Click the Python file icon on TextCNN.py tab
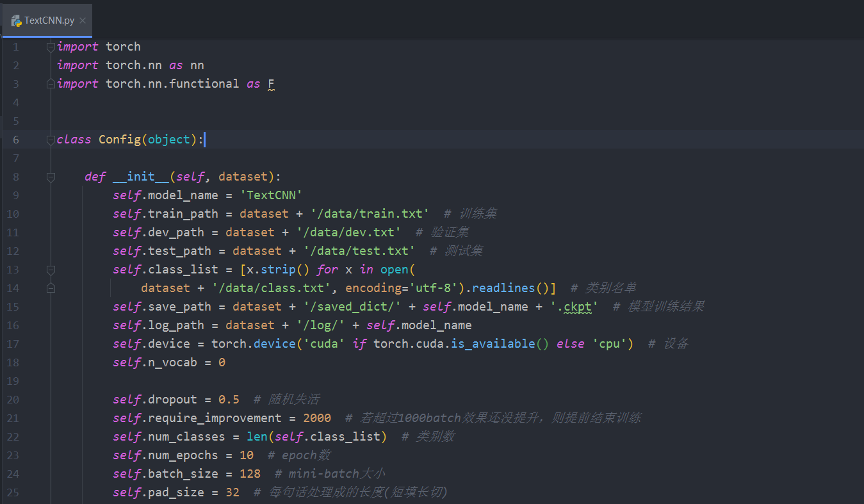This screenshot has width=864, height=504. [17, 20]
